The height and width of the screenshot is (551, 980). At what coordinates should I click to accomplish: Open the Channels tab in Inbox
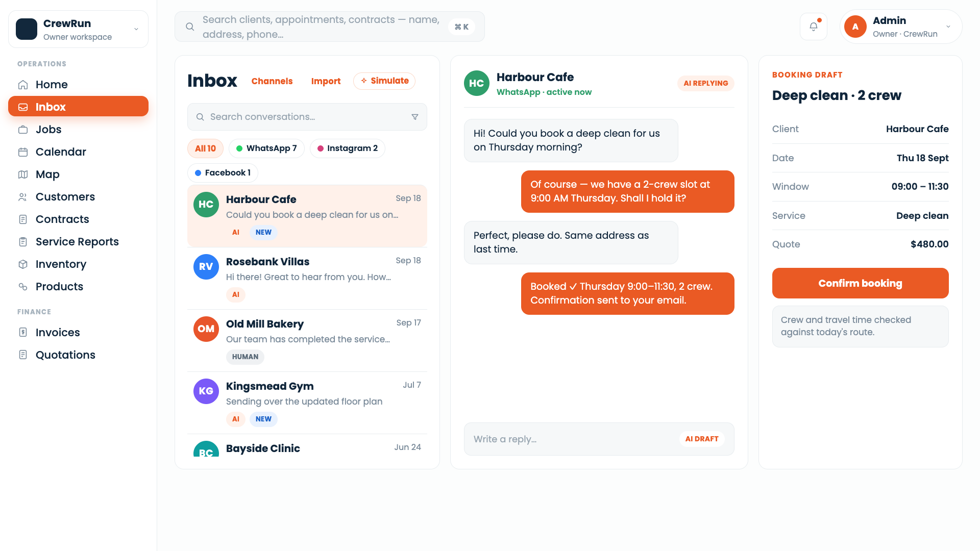tap(272, 81)
